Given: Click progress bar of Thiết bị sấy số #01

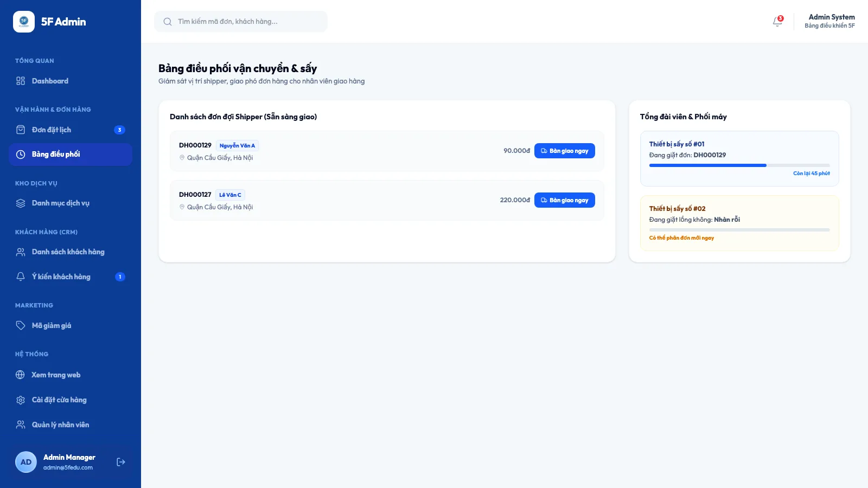Looking at the screenshot, I should point(739,165).
